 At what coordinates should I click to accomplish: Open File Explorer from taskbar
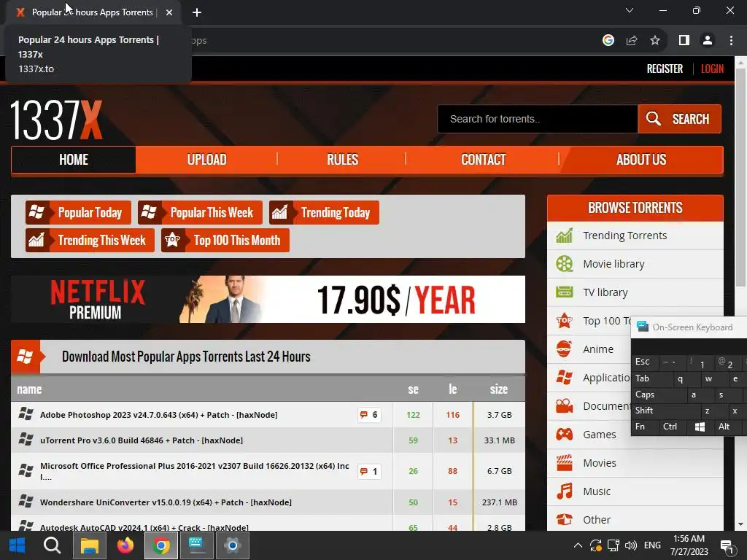click(x=89, y=545)
